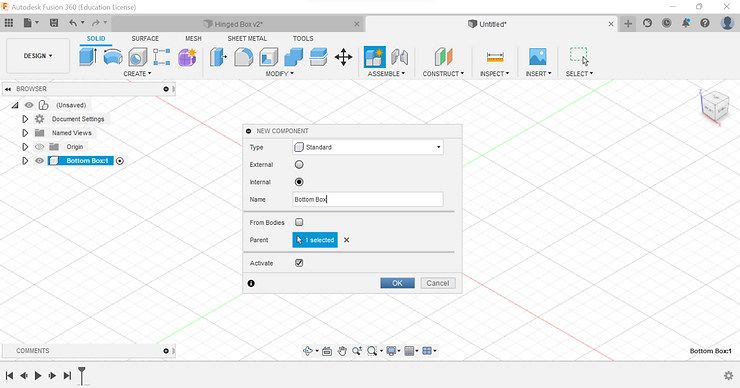The image size is (740, 388).
Task: Click the Revolve tool icon
Action: (x=113, y=57)
